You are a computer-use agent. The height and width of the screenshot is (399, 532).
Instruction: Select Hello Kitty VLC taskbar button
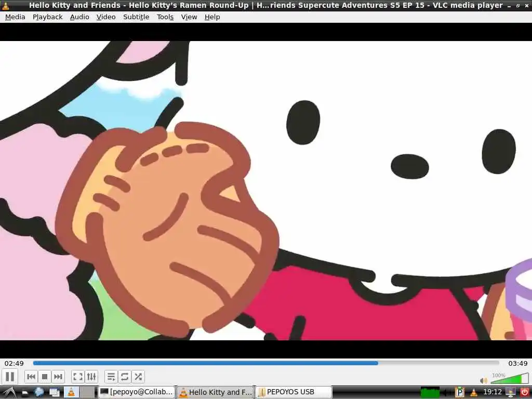click(x=216, y=392)
